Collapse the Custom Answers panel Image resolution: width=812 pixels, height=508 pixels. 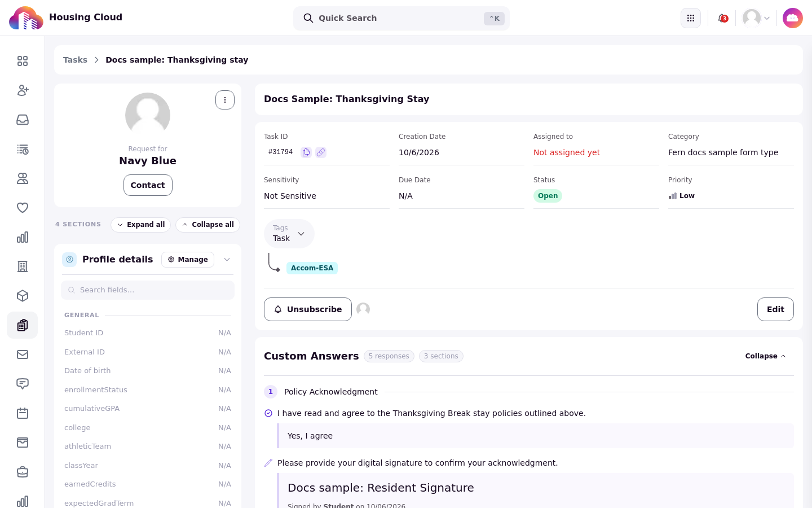click(765, 356)
